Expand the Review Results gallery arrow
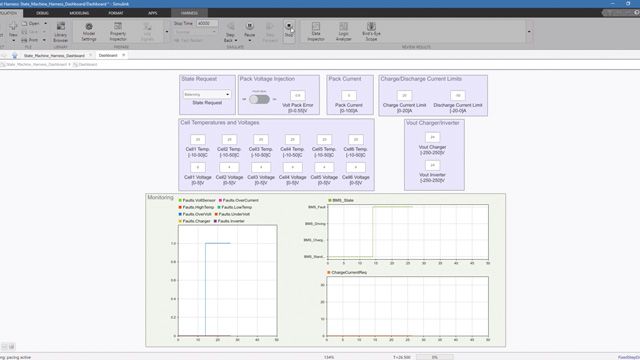640x360 pixels. coord(529,31)
